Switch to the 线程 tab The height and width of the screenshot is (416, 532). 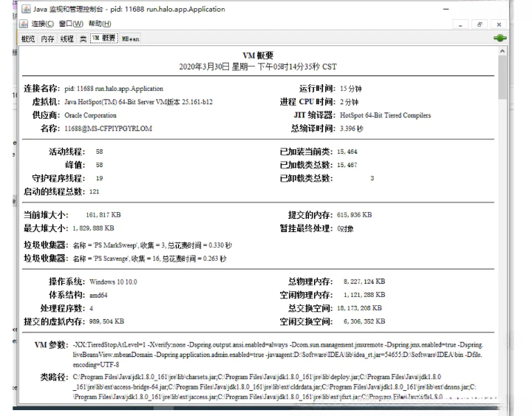click(x=66, y=38)
